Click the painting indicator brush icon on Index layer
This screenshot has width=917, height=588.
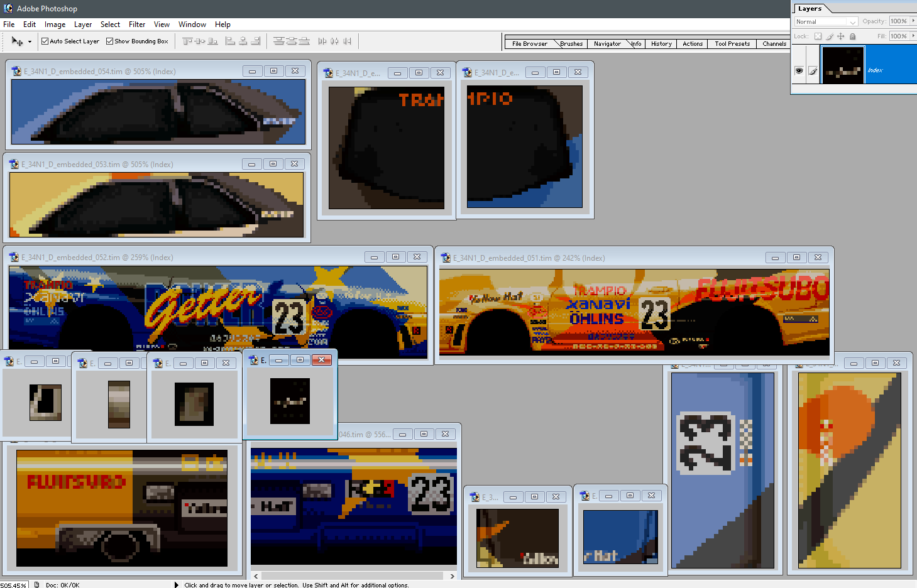pos(813,70)
